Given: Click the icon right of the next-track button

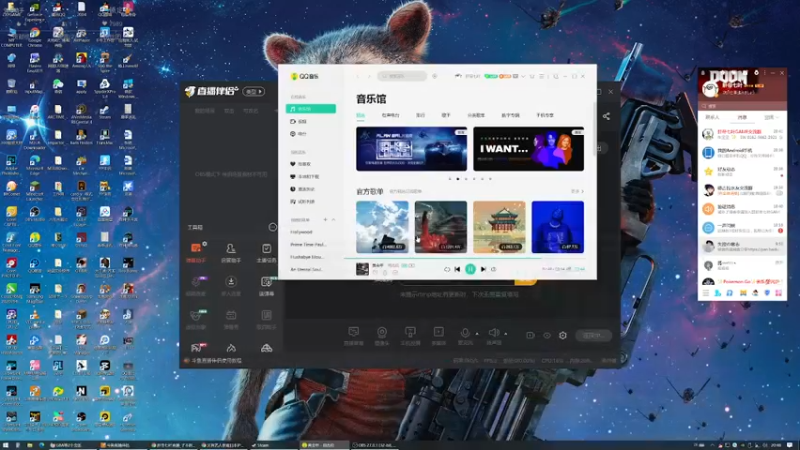Looking at the screenshot, I should (x=493, y=269).
